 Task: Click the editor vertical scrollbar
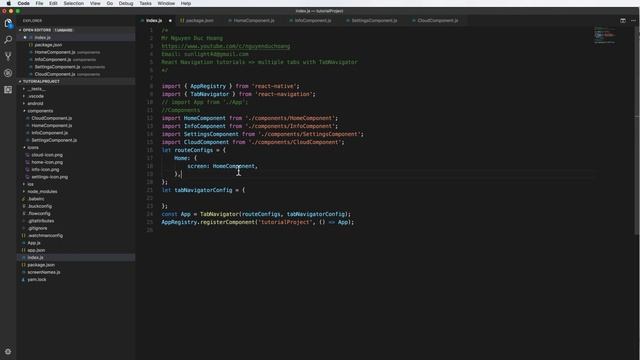[x=637, y=131]
